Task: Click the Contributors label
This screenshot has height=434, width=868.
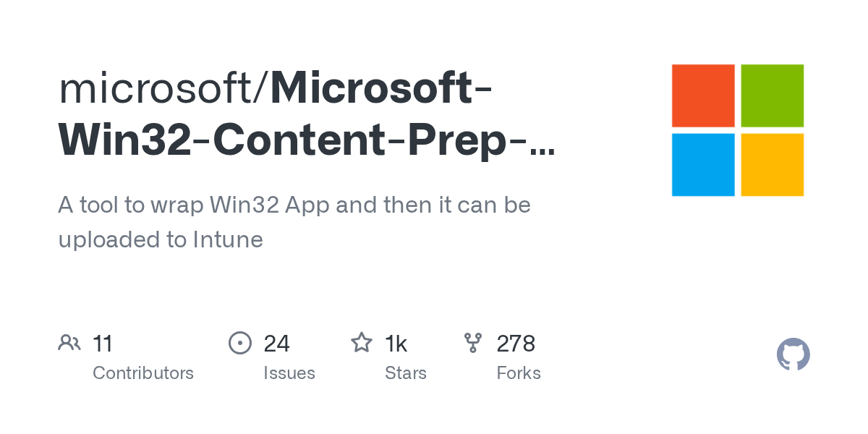Action: (143, 373)
